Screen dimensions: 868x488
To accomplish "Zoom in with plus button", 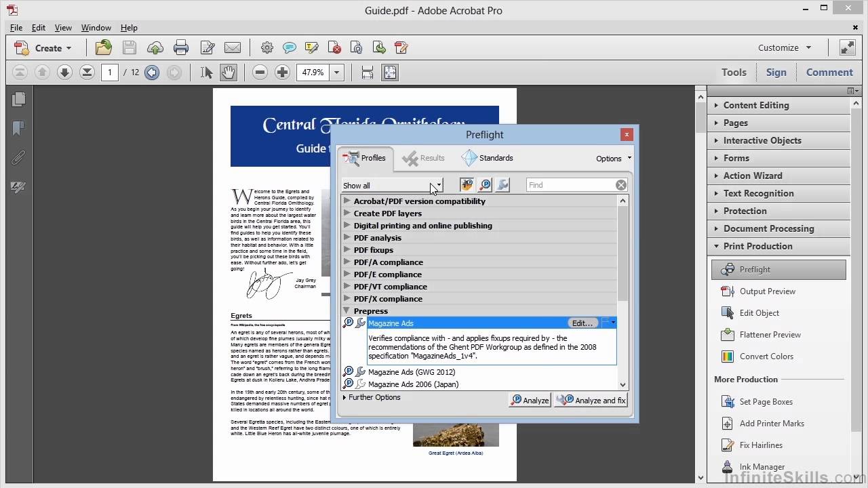I will 283,72.
